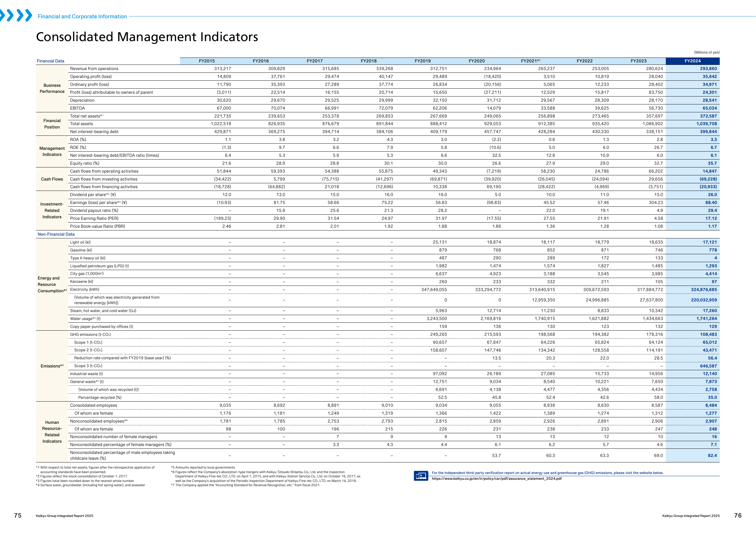This screenshot has width=756, height=534.
Task: Select the 'Revenue from operations' row label
Action: (x=94, y=69)
